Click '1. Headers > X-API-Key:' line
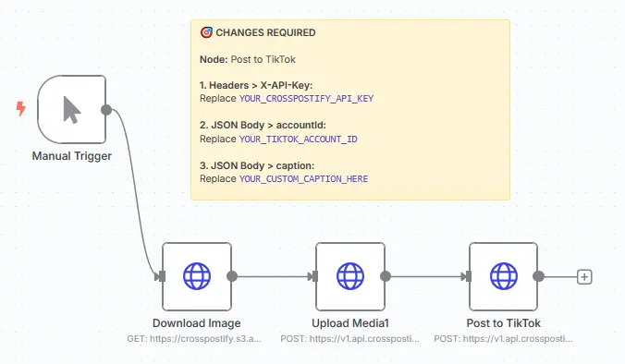 click(x=256, y=85)
